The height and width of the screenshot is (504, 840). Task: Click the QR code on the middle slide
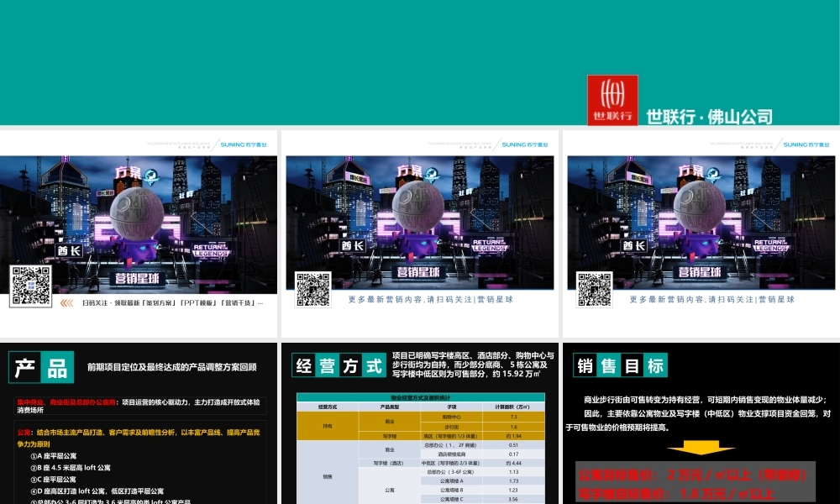[312, 290]
